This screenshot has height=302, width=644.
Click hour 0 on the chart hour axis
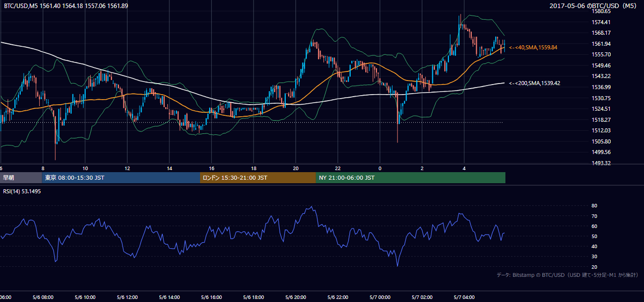(380, 169)
